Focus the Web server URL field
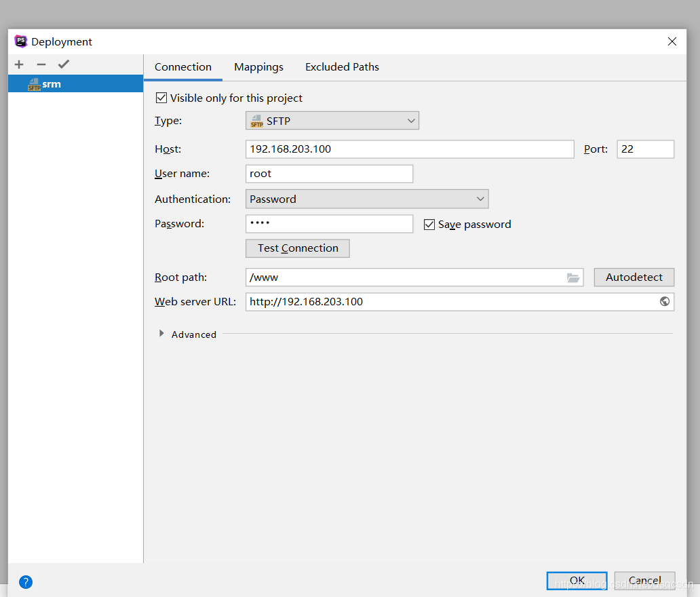The image size is (700, 597). 459,302
